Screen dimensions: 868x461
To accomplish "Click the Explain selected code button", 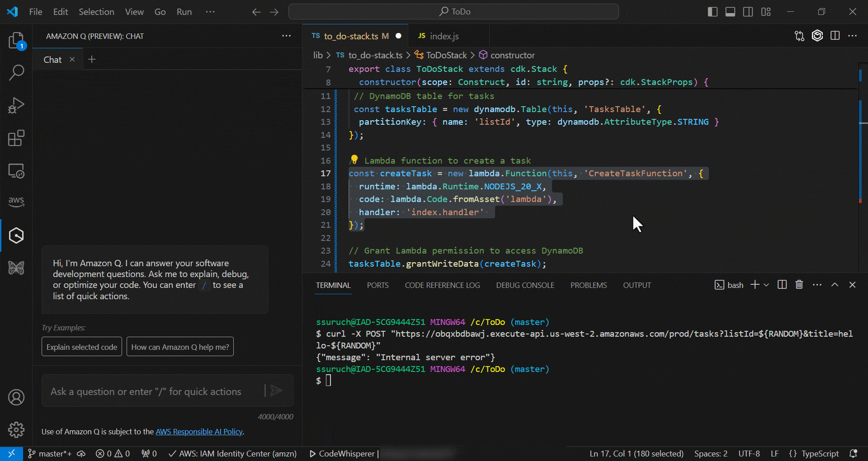I will pyautogui.click(x=81, y=347).
